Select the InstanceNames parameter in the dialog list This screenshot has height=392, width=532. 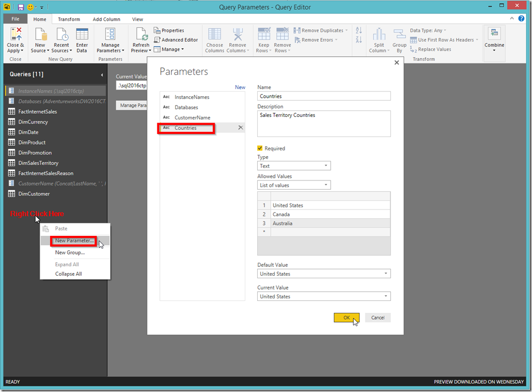click(x=202, y=97)
